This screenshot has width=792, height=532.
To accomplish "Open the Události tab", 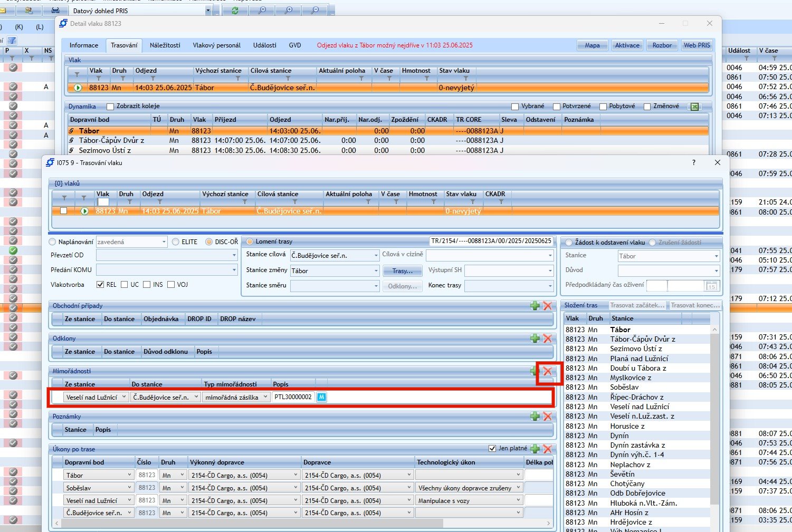I will [x=264, y=45].
